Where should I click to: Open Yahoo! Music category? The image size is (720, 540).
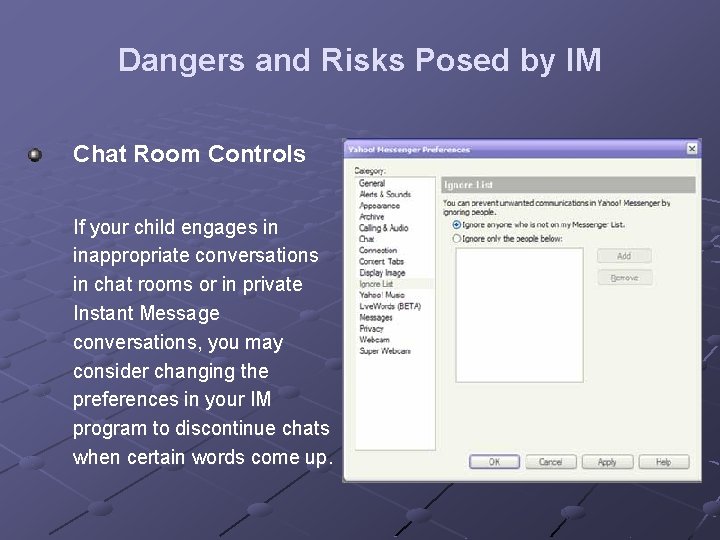pyautogui.click(x=382, y=295)
